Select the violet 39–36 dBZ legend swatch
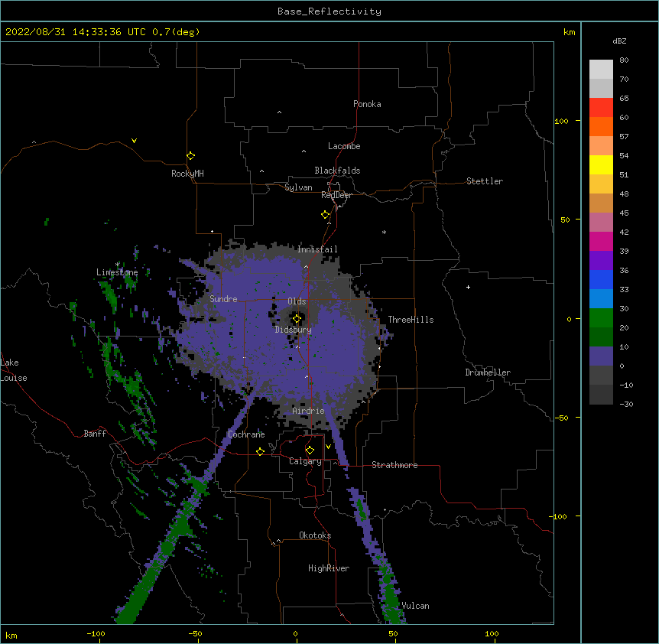 (x=601, y=261)
